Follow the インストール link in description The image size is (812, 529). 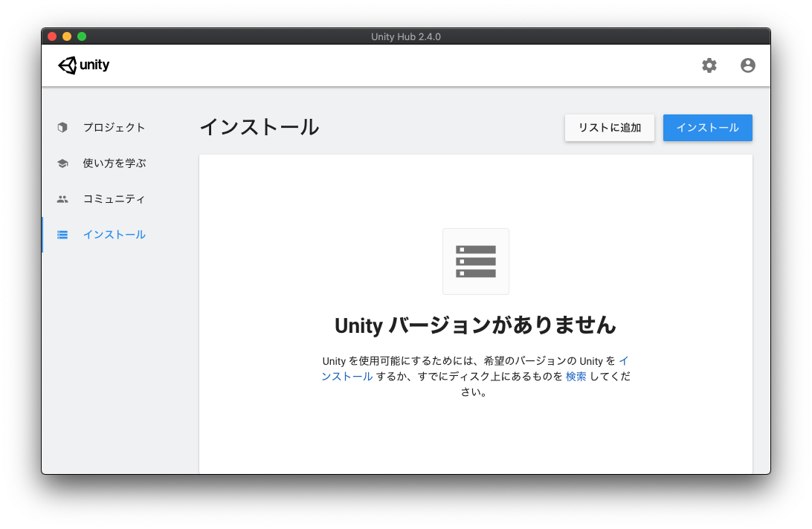[347, 377]
